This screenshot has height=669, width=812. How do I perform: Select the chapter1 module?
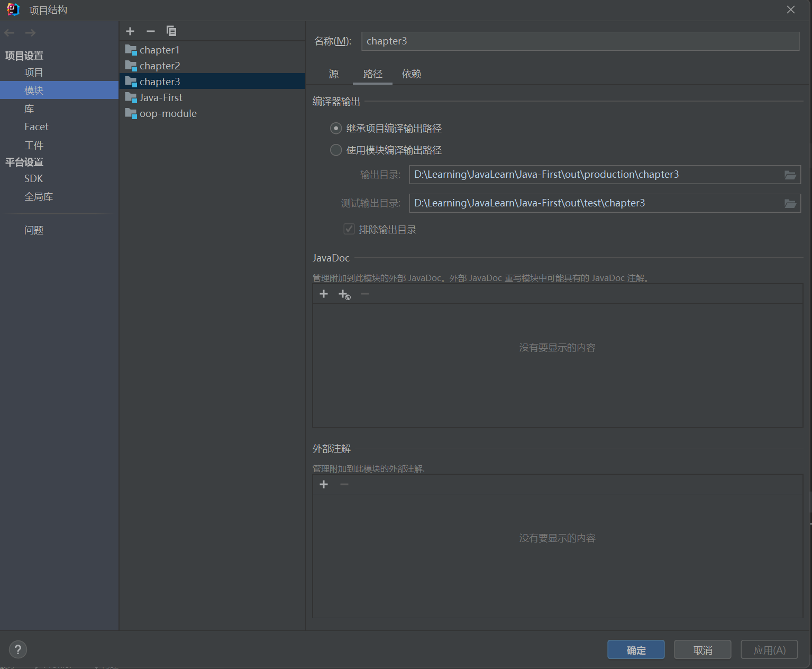[213, 50]
